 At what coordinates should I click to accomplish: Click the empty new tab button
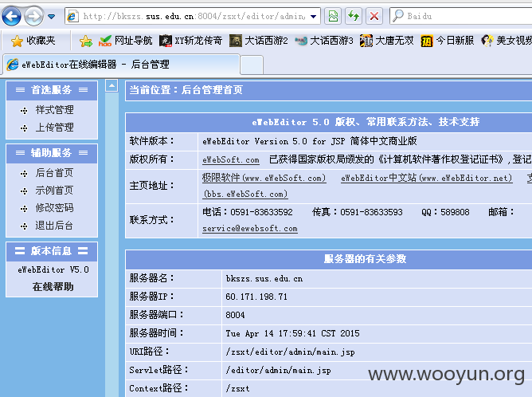(252, 65)
